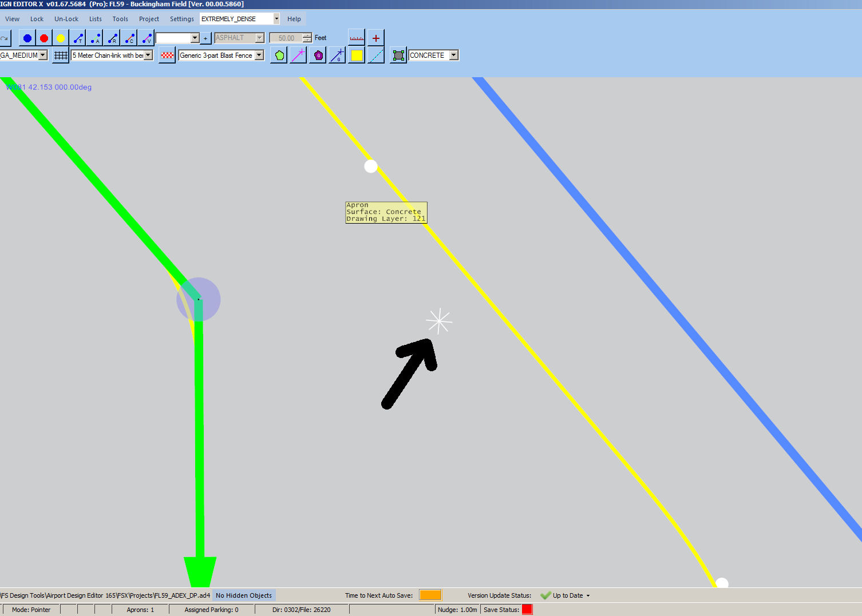862x616 pixels.
Task: Open the EXTREMELY_DENSE scenery density dropdown
Action: (275, 18)
